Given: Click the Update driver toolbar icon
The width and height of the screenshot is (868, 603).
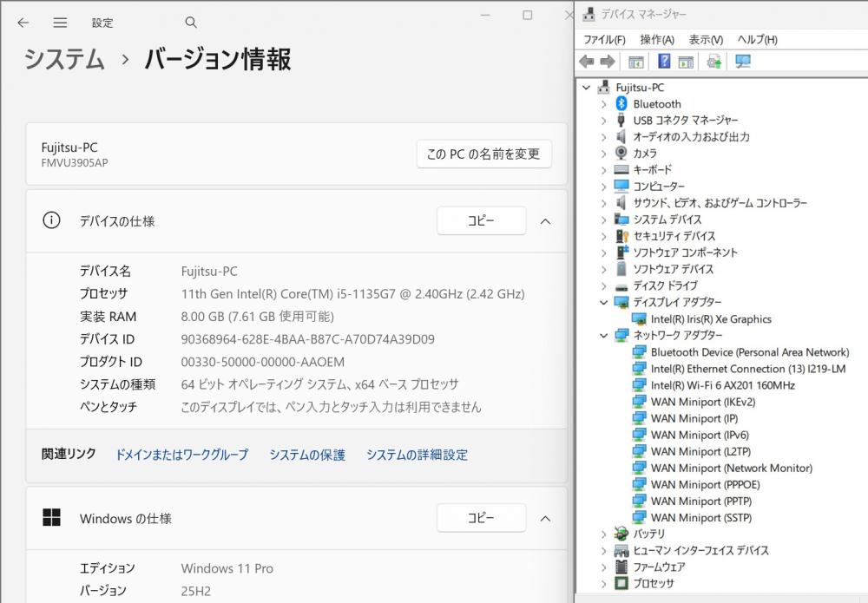Looking at the screenshot, I should tap(714, 62).
